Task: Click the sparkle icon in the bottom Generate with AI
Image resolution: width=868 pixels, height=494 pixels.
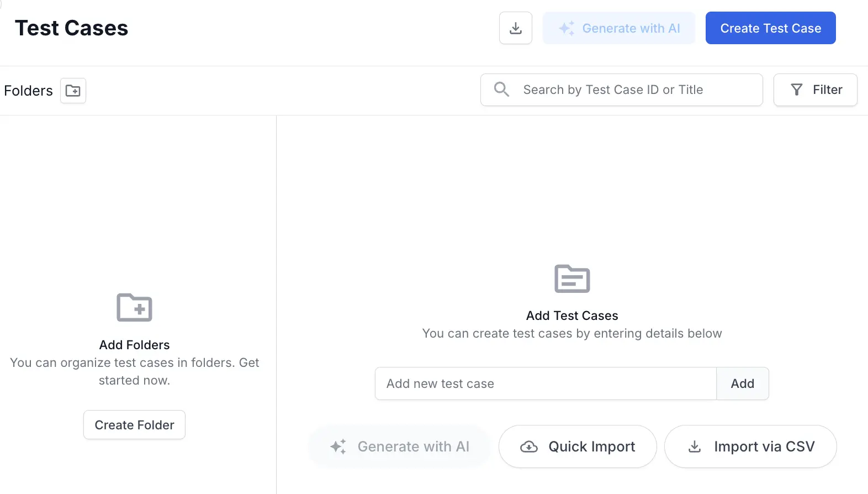Action: click(338, 446)
